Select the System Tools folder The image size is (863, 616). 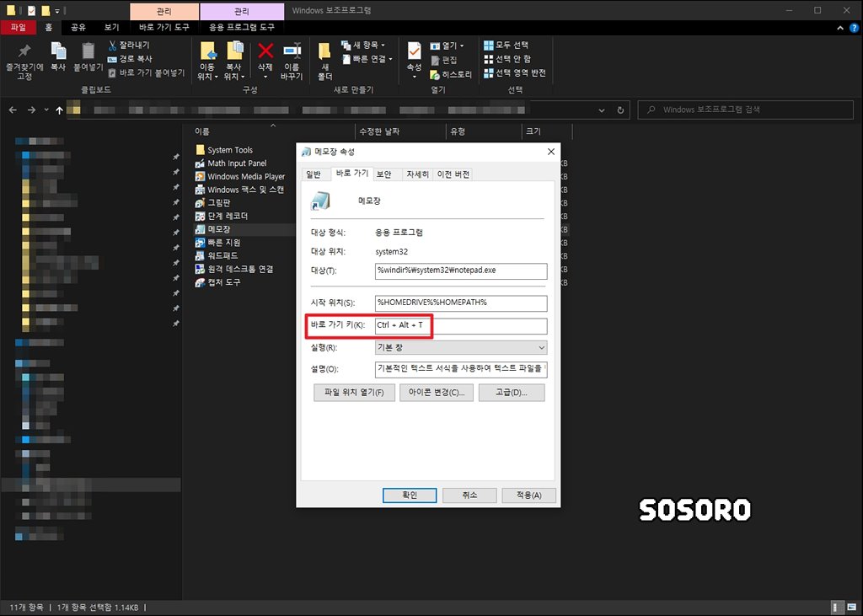pyautogui.click(x=224, y=150)
